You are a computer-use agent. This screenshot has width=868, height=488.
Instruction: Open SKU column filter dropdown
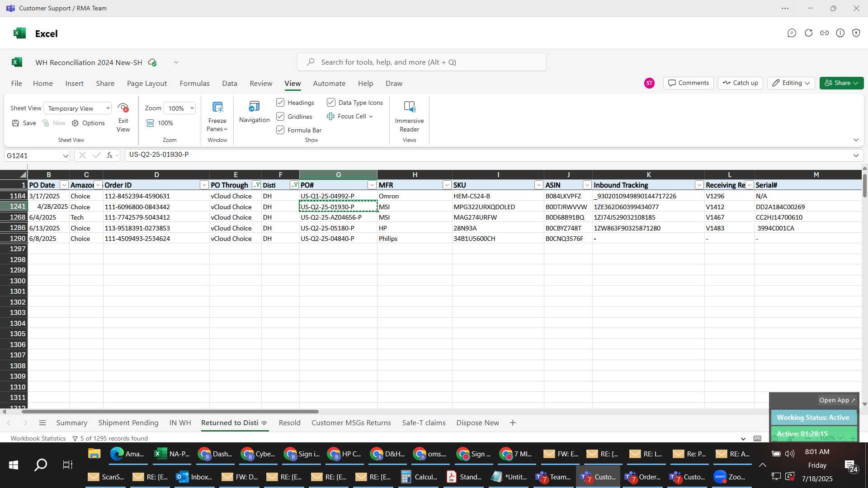pos(539,185)
